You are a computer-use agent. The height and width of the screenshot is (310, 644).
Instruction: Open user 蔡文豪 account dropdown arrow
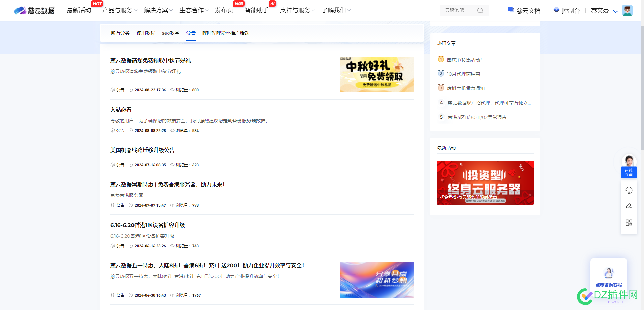coord(616,11)
